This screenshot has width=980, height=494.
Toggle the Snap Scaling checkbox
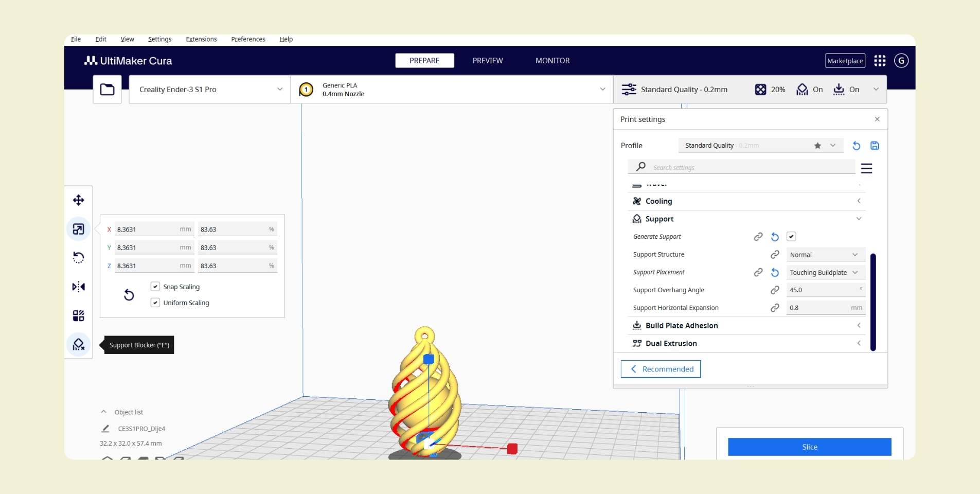[155, 287]
